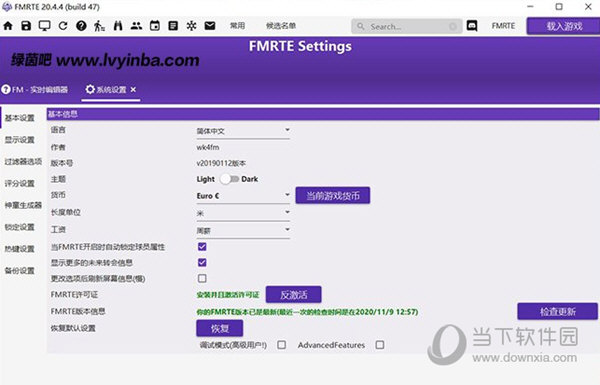Switch to FM - 实时编辑器 tab
Image resolution: width=600 pixels, height=385 pixels.
34,90
